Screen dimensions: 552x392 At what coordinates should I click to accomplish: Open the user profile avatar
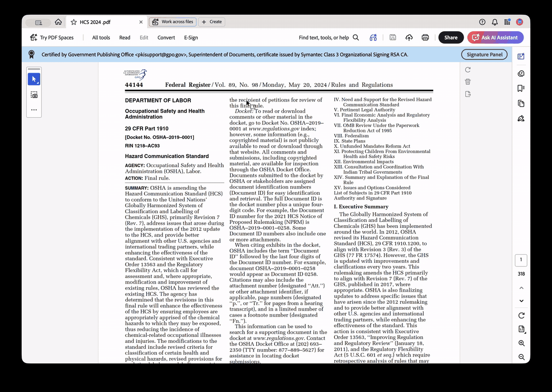click(519, 22)
